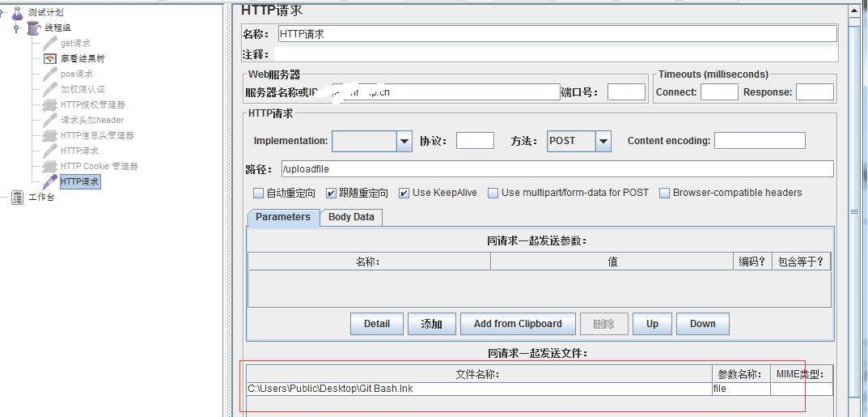The width and height of the screenshot is (868, 417).
Task: Click the 端口号 port field
Action: click(x=626, y=92)
